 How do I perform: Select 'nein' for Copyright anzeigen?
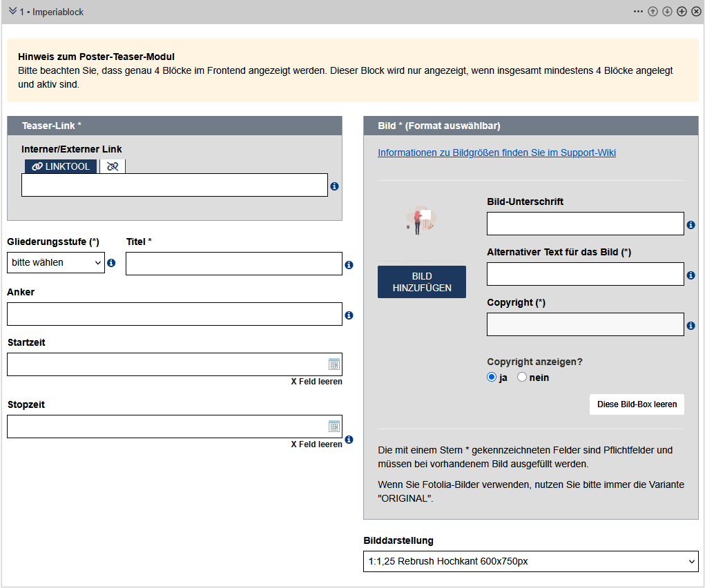click(522, 378)
